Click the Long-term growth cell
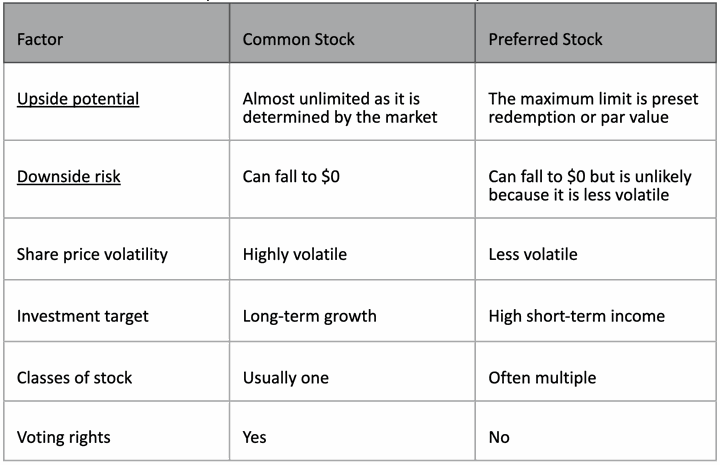Screen dimensions: 720x465 pos(352,311)
